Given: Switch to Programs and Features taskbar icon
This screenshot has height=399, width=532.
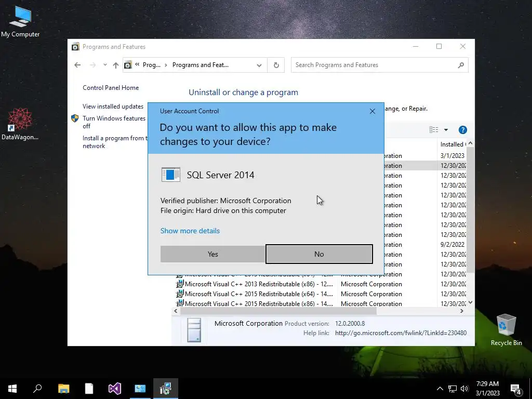Looking at the screenshot, I should (166, 389).
